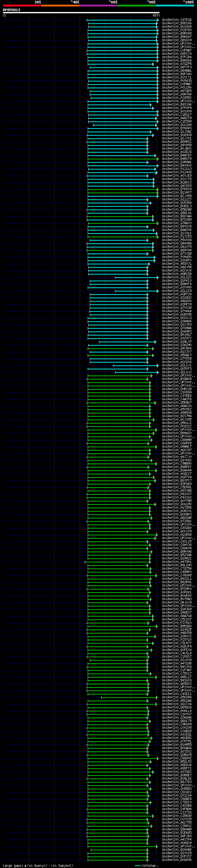Open hit label UniRef100_A9RY84
197x868 pixels.
tap(176, 94)
